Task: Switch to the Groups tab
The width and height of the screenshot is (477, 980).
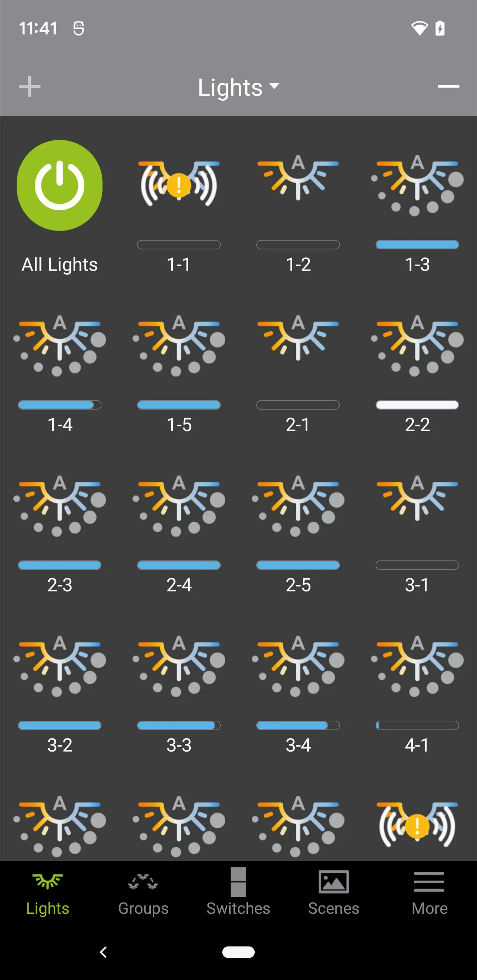Action: click(x=143, y=892)
